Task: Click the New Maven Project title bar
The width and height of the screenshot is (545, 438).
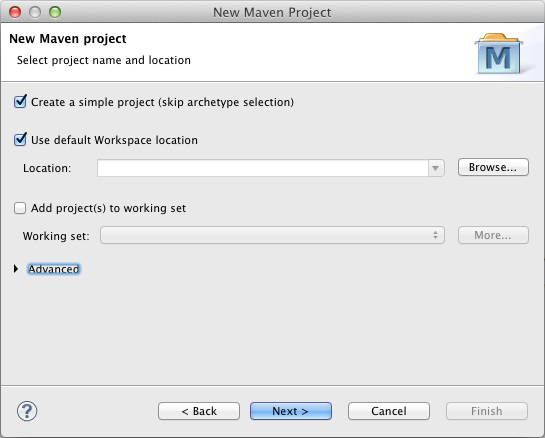Action: click(272, 12)
